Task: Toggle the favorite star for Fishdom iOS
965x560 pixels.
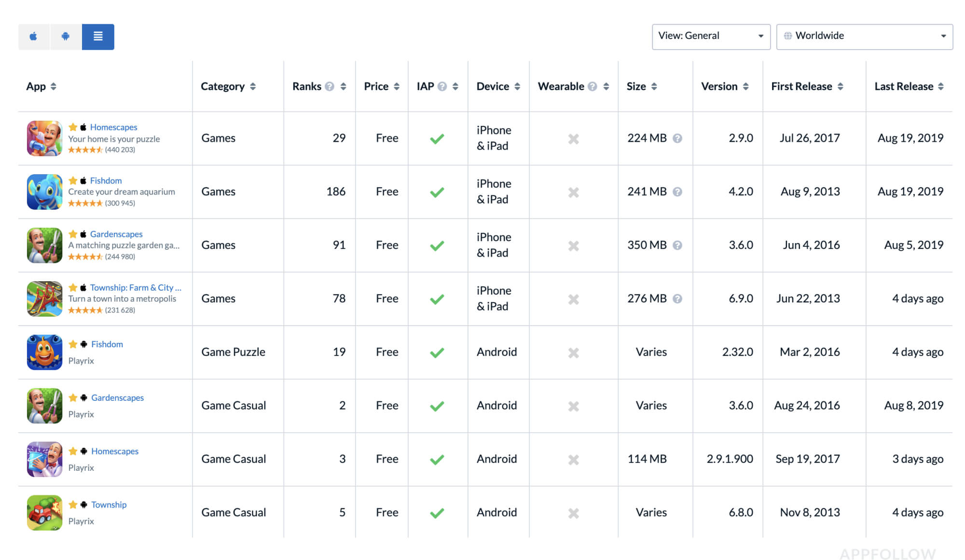Action: [x=73, y=180]
